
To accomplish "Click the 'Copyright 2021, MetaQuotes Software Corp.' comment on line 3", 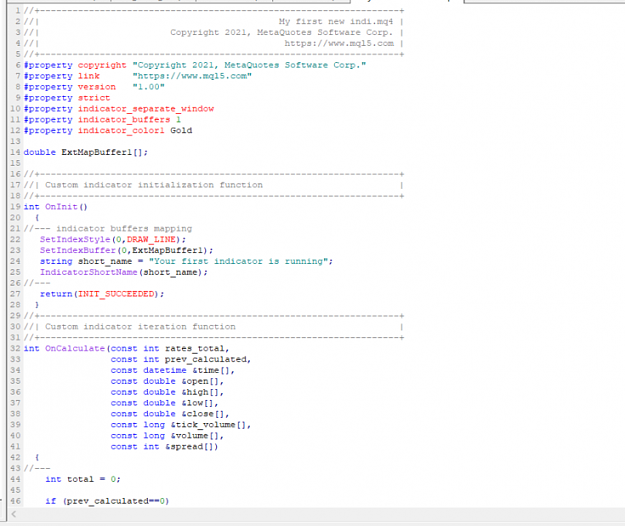I will click(281, 33).
